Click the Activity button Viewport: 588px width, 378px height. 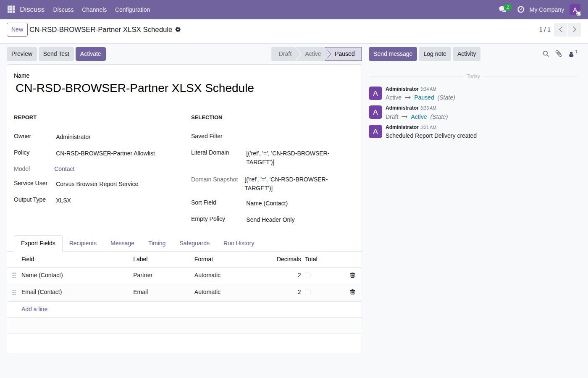pyautogui.click(x=467, y=54)
